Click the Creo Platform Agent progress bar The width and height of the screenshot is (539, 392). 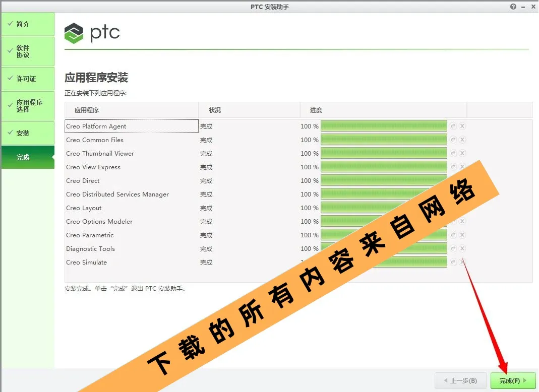pos(384,126)
